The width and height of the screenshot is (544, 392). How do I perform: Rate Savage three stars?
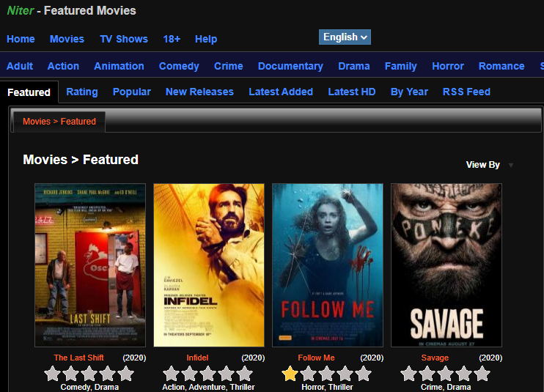445,373
